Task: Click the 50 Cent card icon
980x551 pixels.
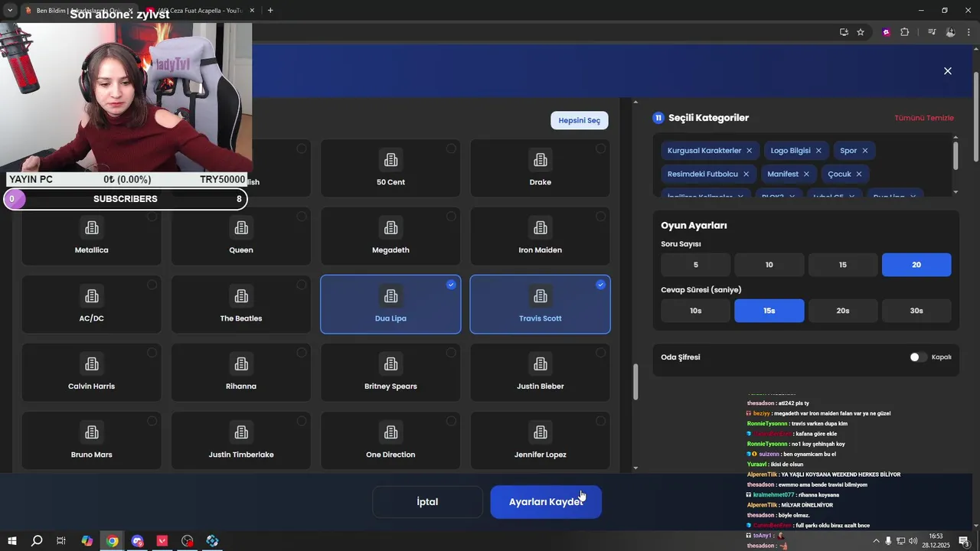Action: [390, 160]
